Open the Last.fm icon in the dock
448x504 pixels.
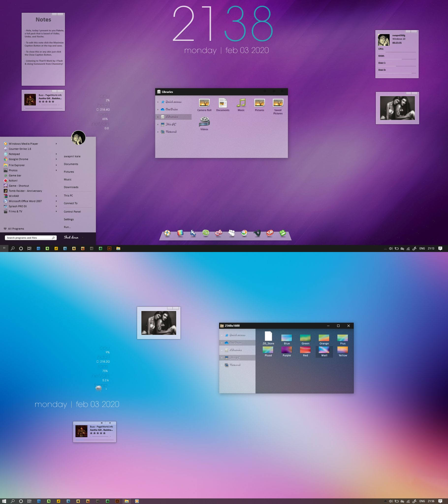(x=219, y=233)
